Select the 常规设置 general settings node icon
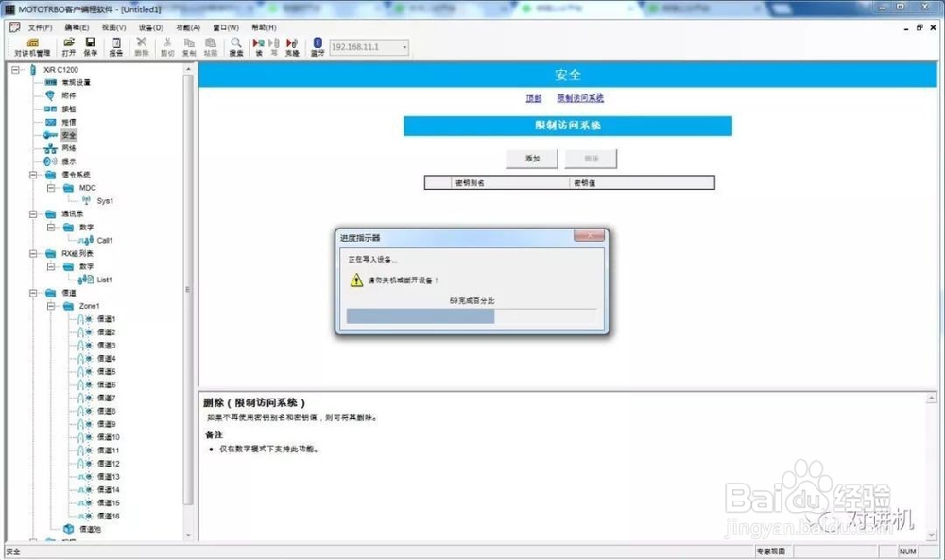The height and width of the screenshot is (560, 945). (x=51, y=82)
